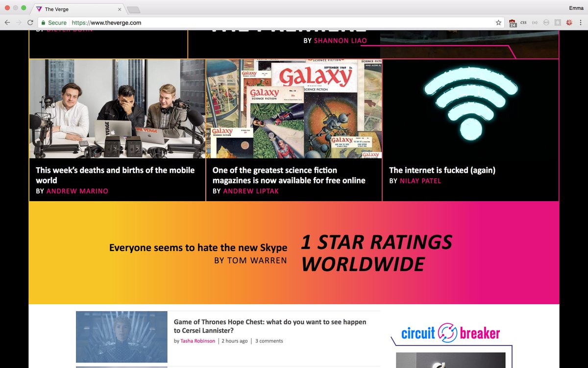The height and width of the screenshot is (368, 588).
Task: Click author name Shannon Liao
Action: 340,40
